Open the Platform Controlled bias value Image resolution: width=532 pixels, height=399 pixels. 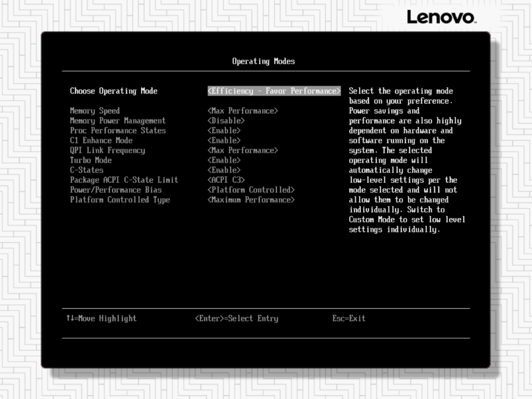tap(251, 190)
